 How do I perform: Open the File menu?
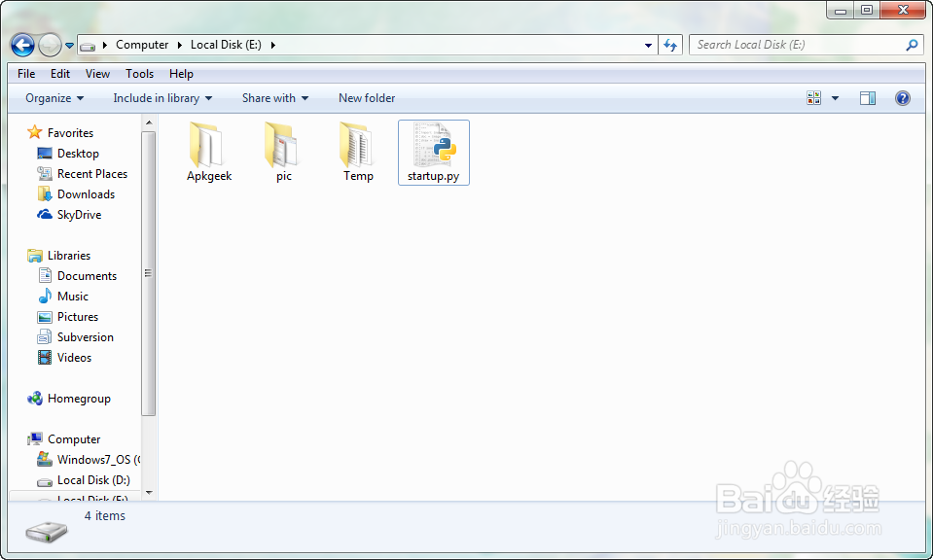pyautogui.click(x=26, y=74)
